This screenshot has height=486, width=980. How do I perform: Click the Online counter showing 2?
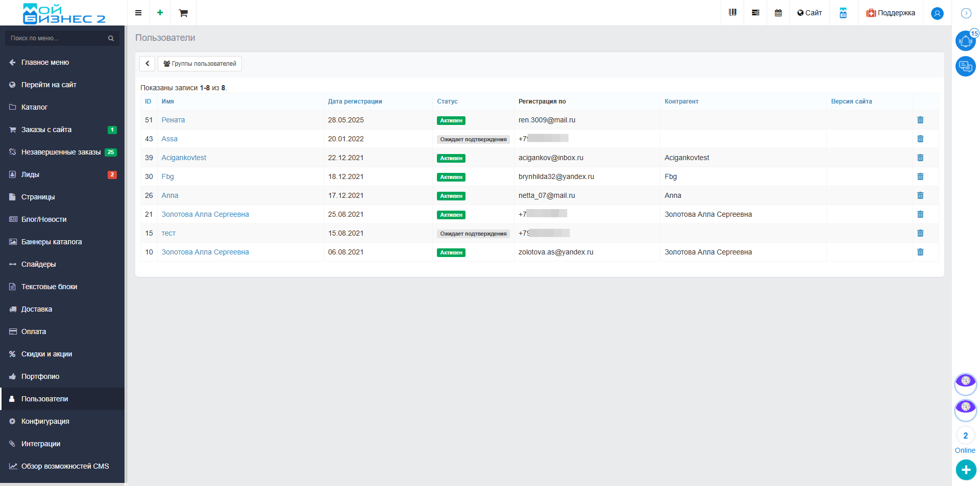pos(965,436)
